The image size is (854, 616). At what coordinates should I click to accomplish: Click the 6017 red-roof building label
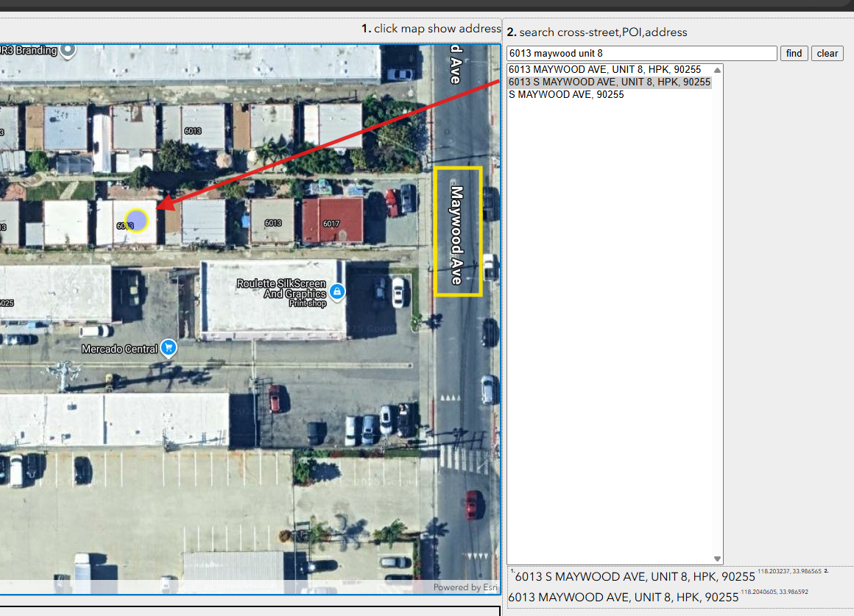pyautogui.click(x=331, y=223)
